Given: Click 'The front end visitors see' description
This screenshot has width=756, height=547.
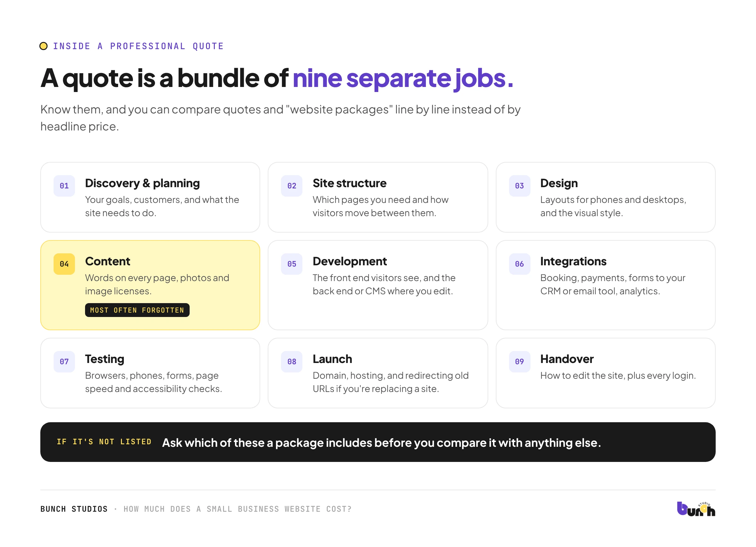Looking at the screenshot, I should [384, 284].
